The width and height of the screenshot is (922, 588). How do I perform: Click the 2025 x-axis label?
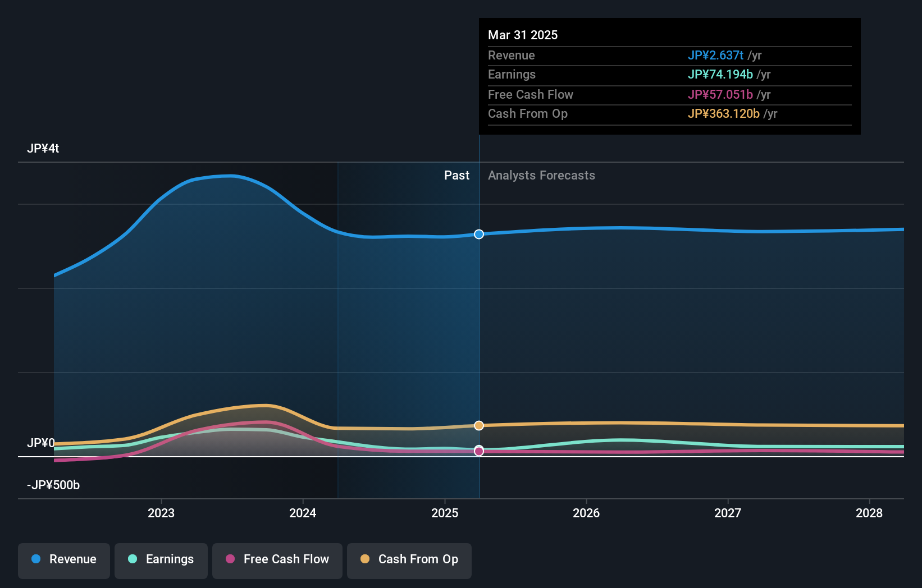pyautogui.click(x=445, y=513)
